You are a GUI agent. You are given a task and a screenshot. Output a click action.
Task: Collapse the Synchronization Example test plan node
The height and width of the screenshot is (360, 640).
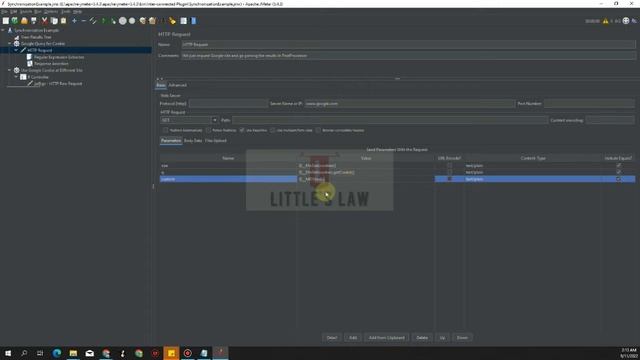click(3, 30)
